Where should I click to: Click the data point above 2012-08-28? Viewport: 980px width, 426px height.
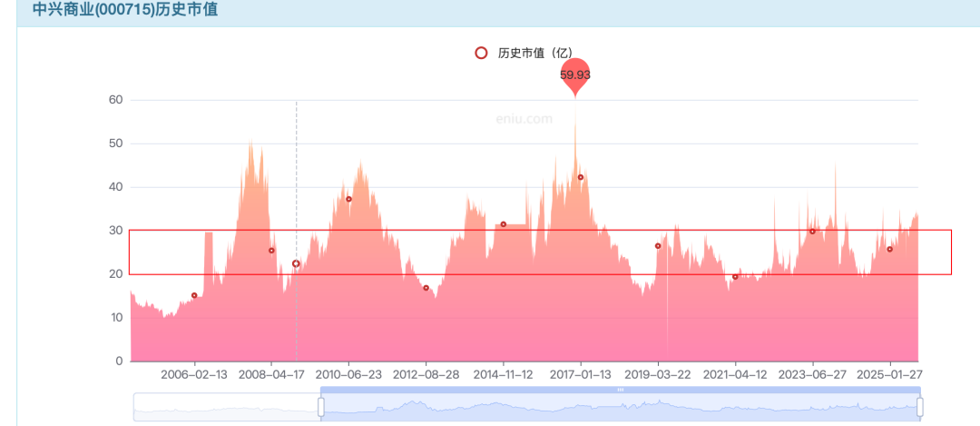426,288
